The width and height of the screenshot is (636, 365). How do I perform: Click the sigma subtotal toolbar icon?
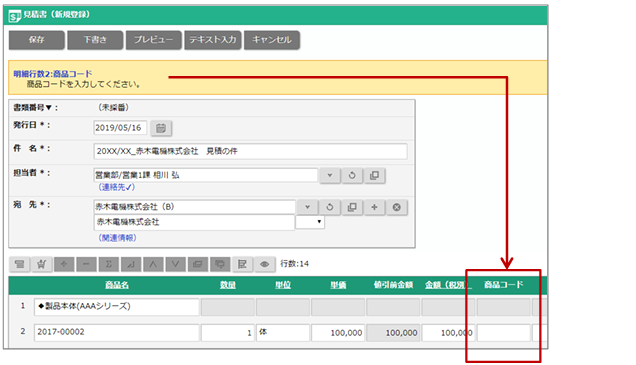click(108, 264)
